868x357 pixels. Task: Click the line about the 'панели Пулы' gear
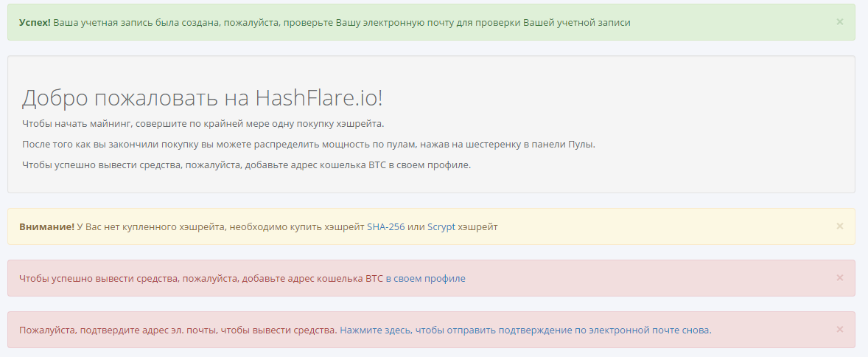309,144
